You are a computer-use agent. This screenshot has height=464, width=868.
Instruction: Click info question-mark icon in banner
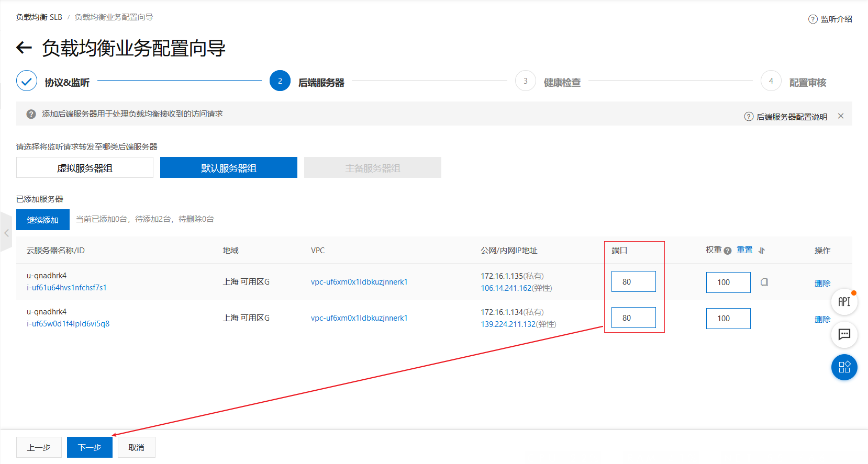[x=31, y=114]
